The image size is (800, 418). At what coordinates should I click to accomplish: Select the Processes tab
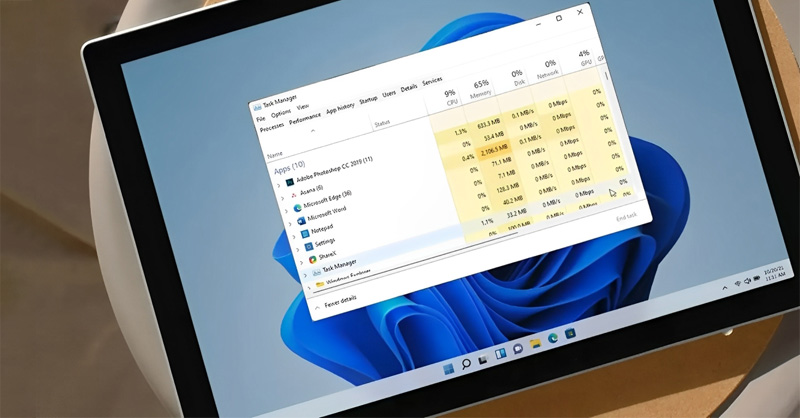pyautogui.click(x=271, y=128)
